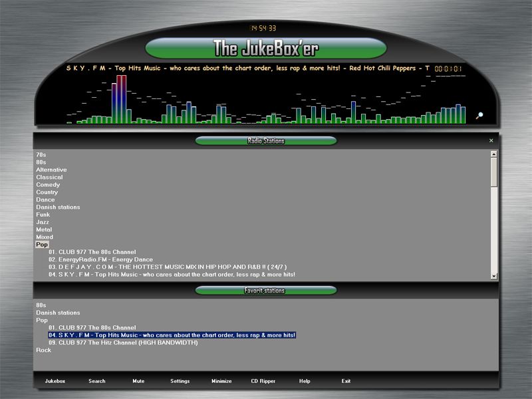
Task: Launch the CD Ripper
Action: pyautogui.click(x=263, y=381)
